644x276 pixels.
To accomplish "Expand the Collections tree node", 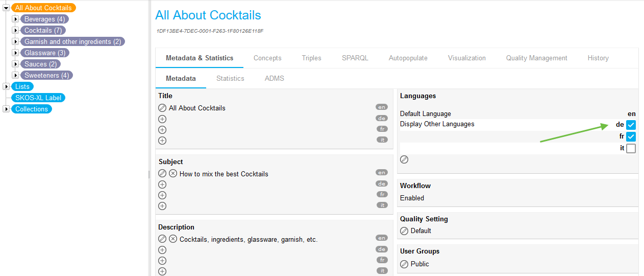I will [x=6, y=109].
